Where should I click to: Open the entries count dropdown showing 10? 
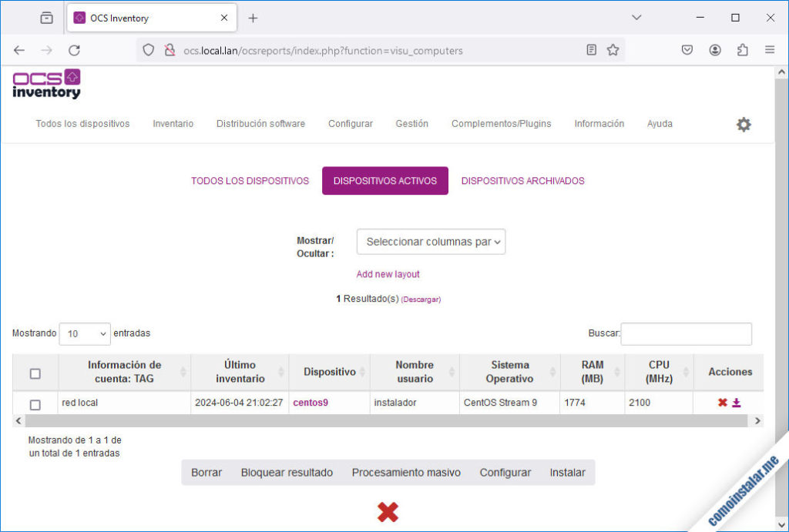click(85, 334)
